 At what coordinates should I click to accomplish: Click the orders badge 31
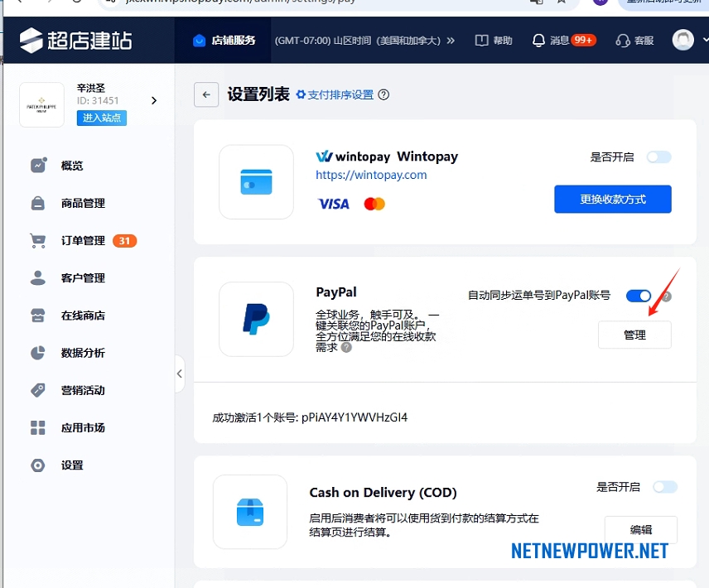[x=124, y=241]
